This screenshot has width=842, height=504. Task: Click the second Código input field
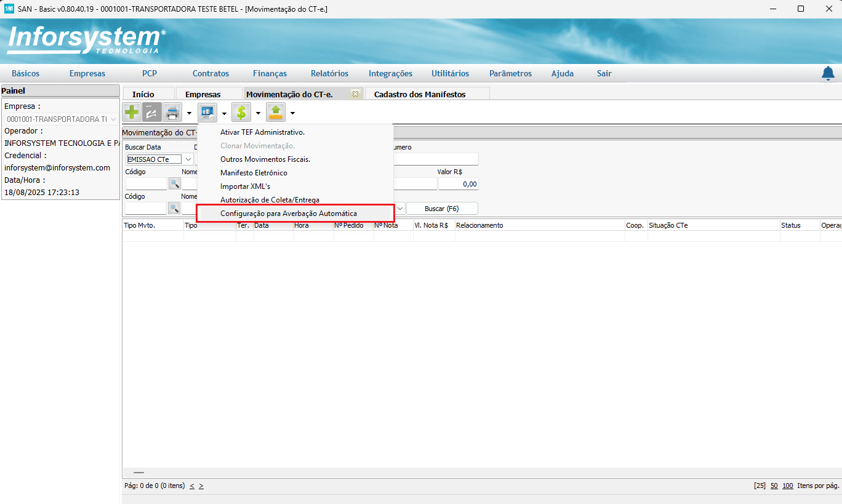coord(146,209)
